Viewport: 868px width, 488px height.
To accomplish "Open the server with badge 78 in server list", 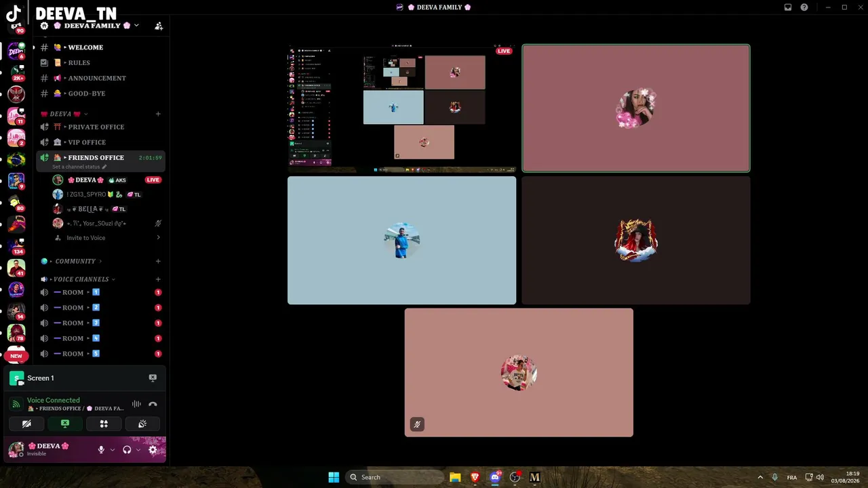I will point(16,333).
